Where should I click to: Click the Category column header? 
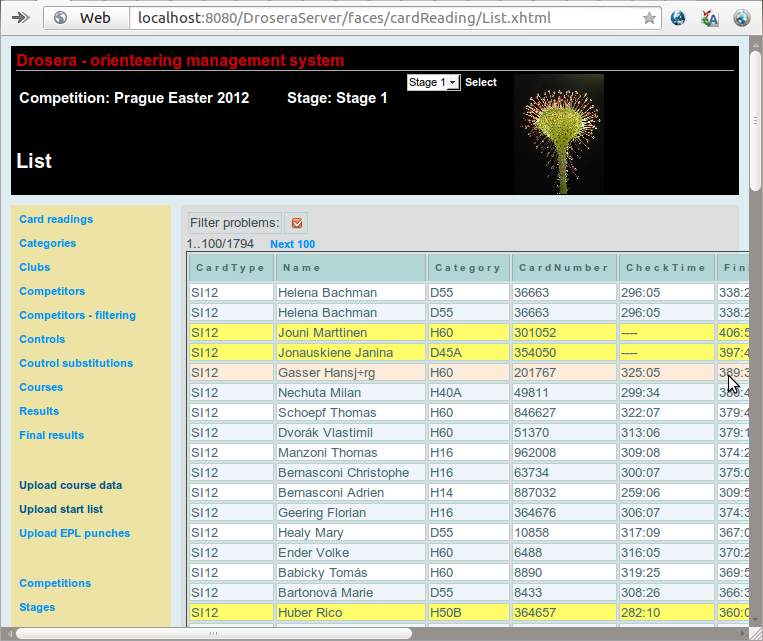click(469, 268)
